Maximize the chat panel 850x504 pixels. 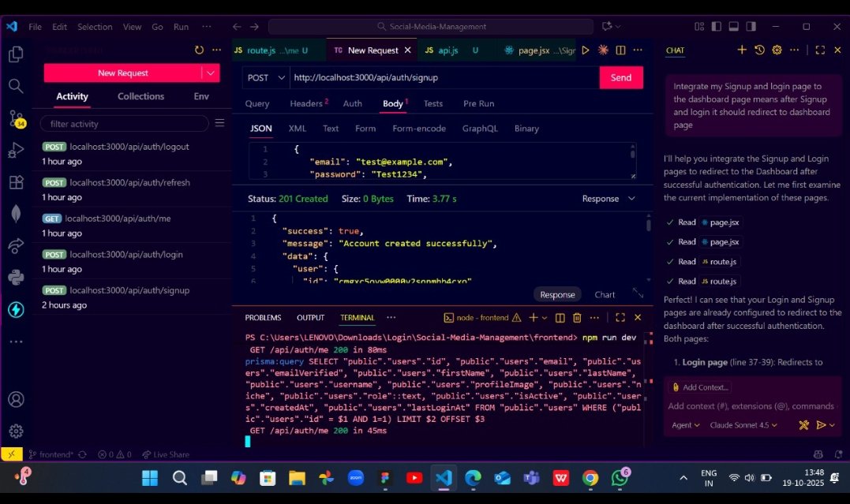[x=820, y=50]
